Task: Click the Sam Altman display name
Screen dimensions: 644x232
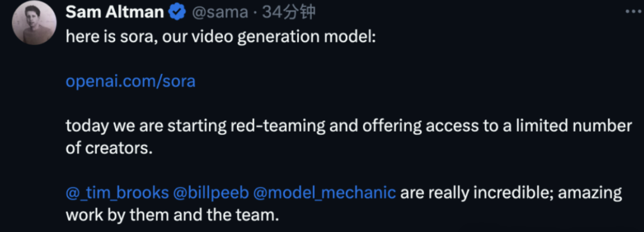Action: (x=115, y=13)
